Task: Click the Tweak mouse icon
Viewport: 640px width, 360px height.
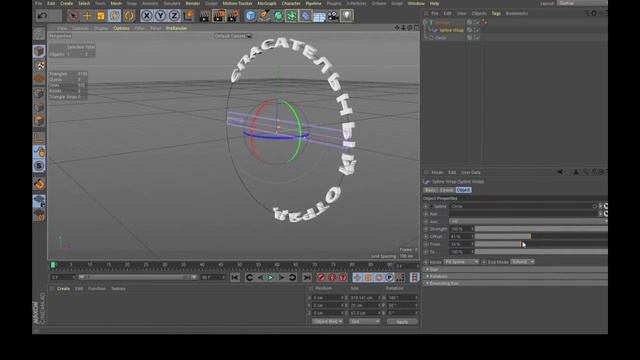Action: coord(39,152)
